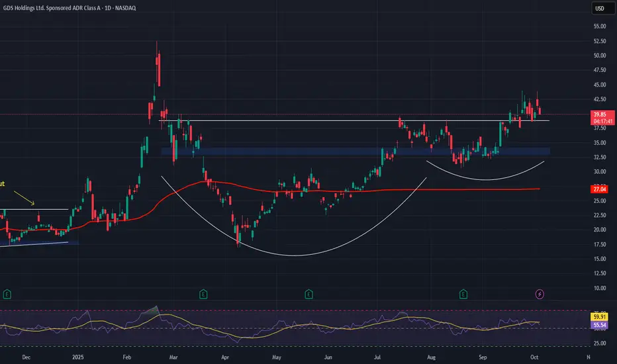
Task: Click the Jul label on time axis
Action: (x=377, y=357)
